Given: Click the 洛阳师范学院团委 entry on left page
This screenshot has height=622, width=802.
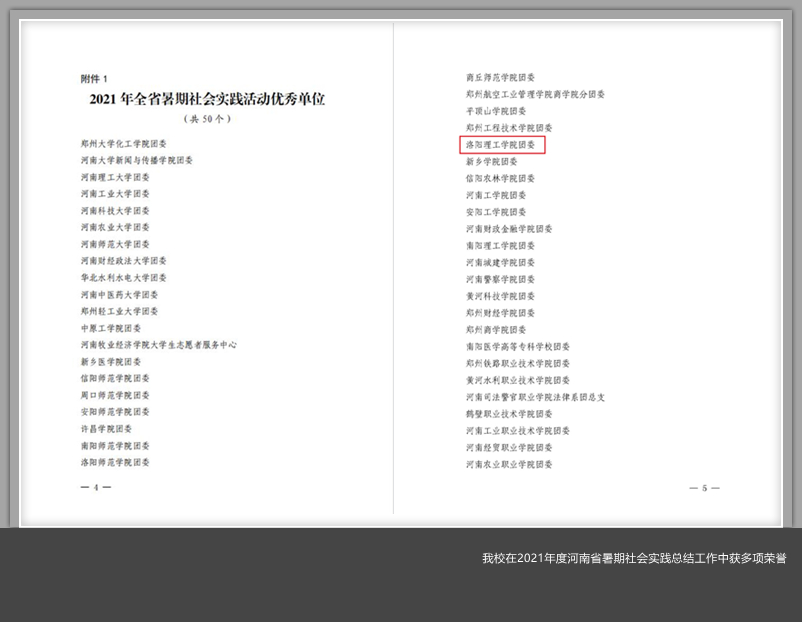Looking at the screenshot, I should coord(115,463).
